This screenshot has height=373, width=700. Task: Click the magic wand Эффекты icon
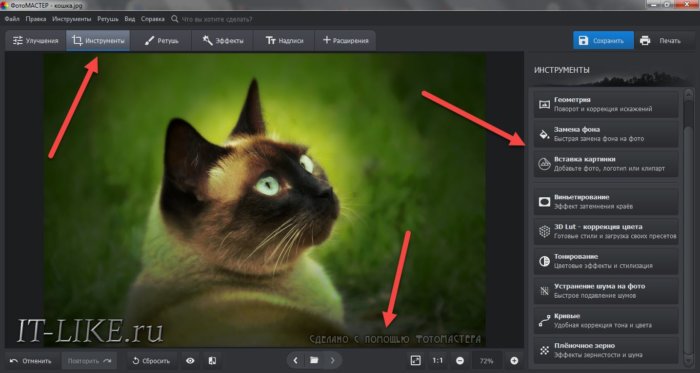click(208, 41)
